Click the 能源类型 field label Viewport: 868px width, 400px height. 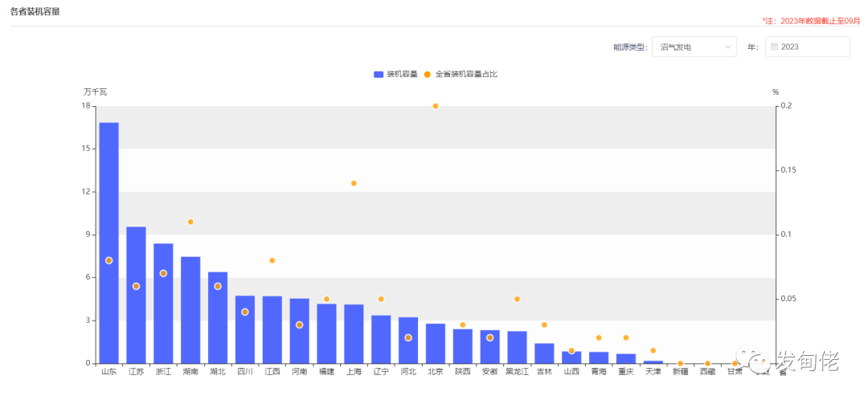pos(629,47)
